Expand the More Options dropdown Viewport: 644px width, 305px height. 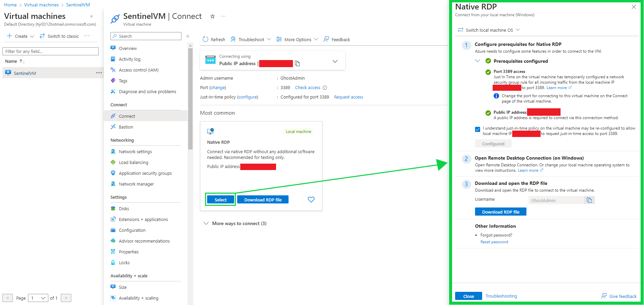pyautogui.click(x=297, y=39)
